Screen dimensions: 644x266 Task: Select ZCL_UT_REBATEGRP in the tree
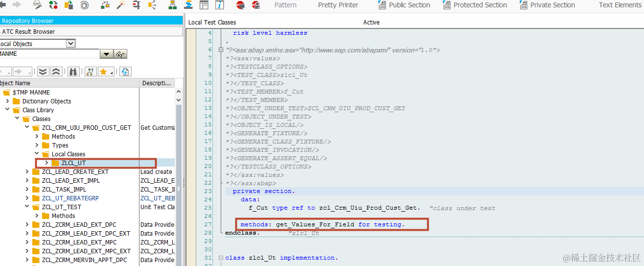70,198
